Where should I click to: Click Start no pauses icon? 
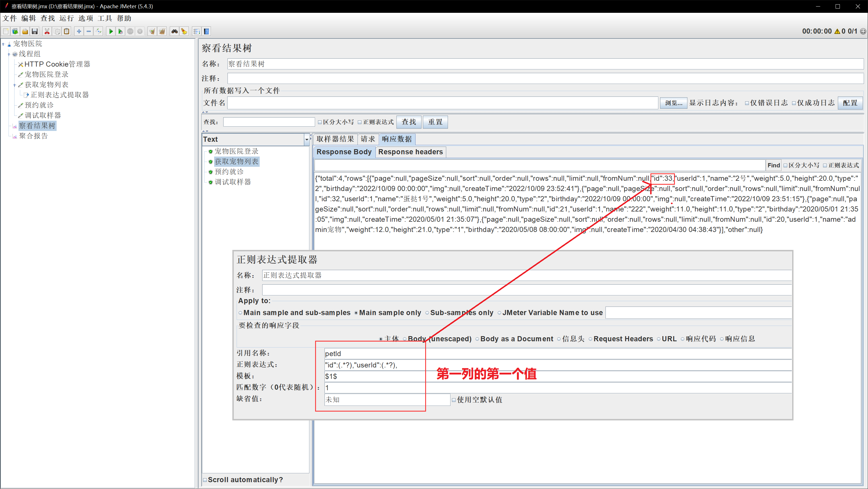click(120, 31)
